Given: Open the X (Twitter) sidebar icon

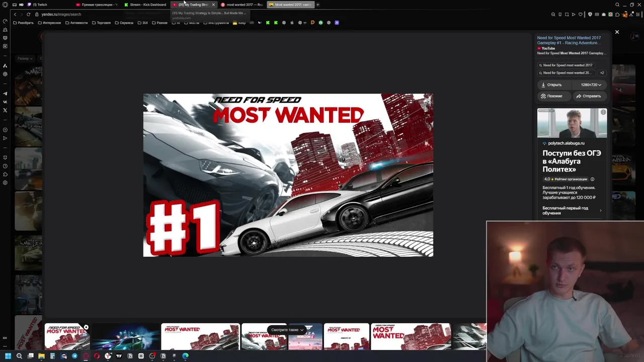Looking at the screenshot, I should (5, 110).
